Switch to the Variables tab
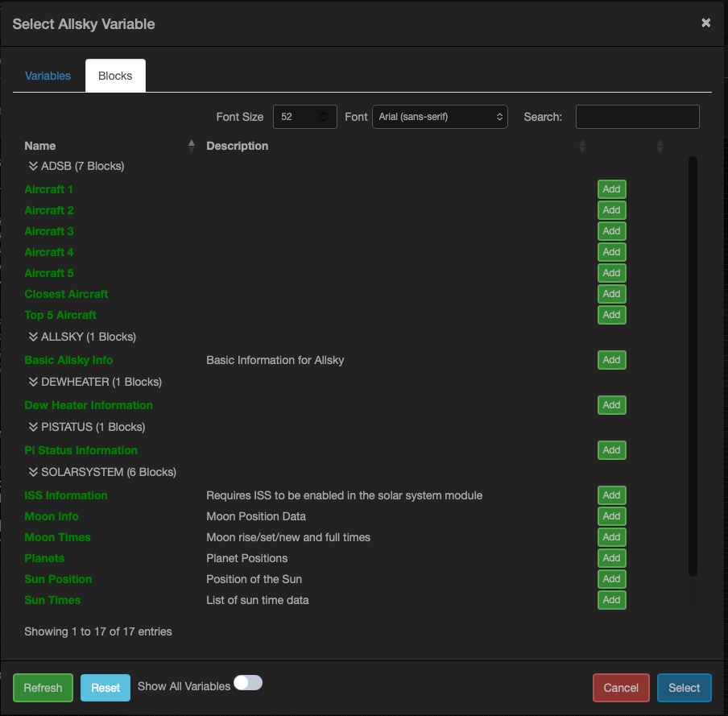The width and height of the screenshot is (728, 716). pyautogui.click(x=48, y=76)
